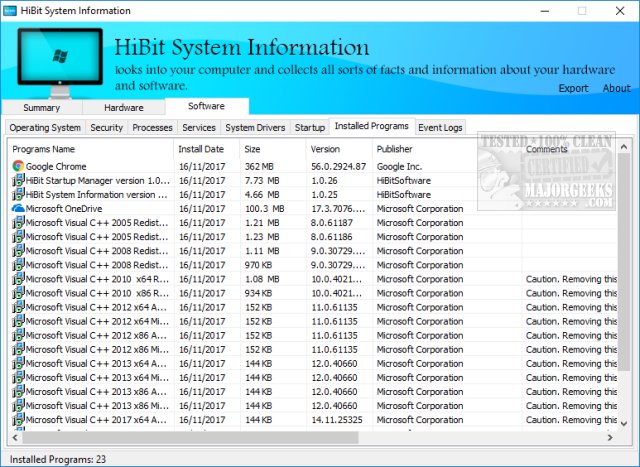Viewport: 640px width, 467px height.
Task: Click the HiBit title bar app icon
Action: (x=11, y=10)
